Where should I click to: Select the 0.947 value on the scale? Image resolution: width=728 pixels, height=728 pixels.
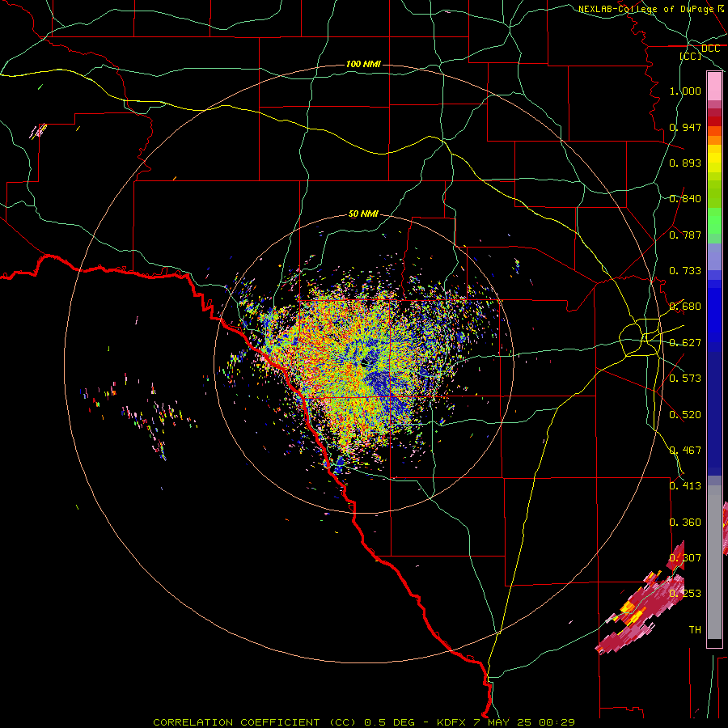(x=685, y=127)
